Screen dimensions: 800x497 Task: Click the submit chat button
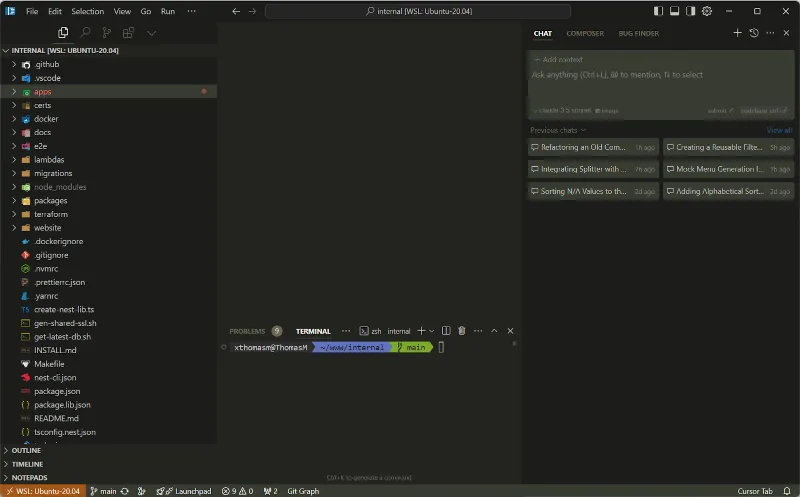click(x=720, y=111)
